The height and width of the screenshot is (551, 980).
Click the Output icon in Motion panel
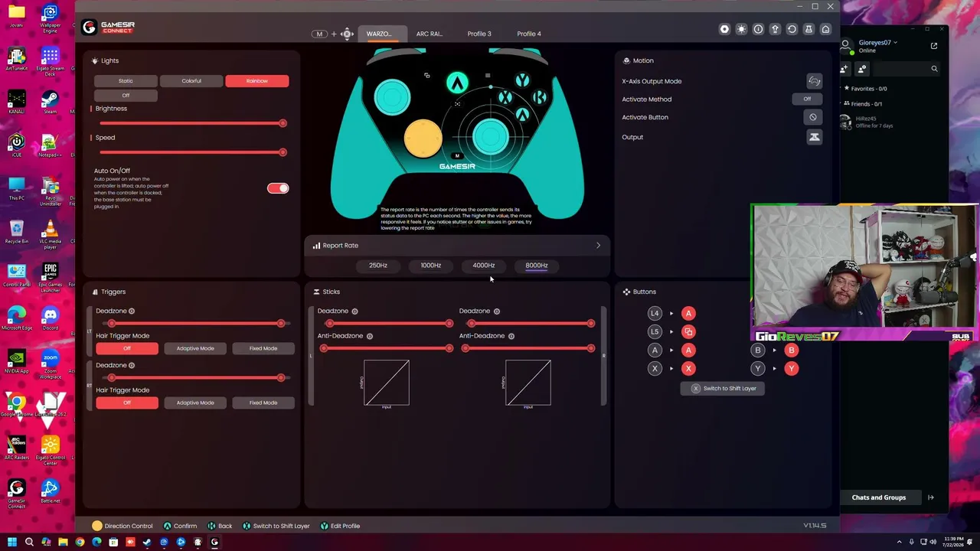(814, 137)
